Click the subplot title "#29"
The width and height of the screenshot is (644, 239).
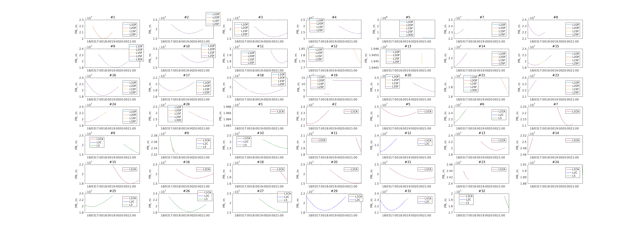point(334,191)
